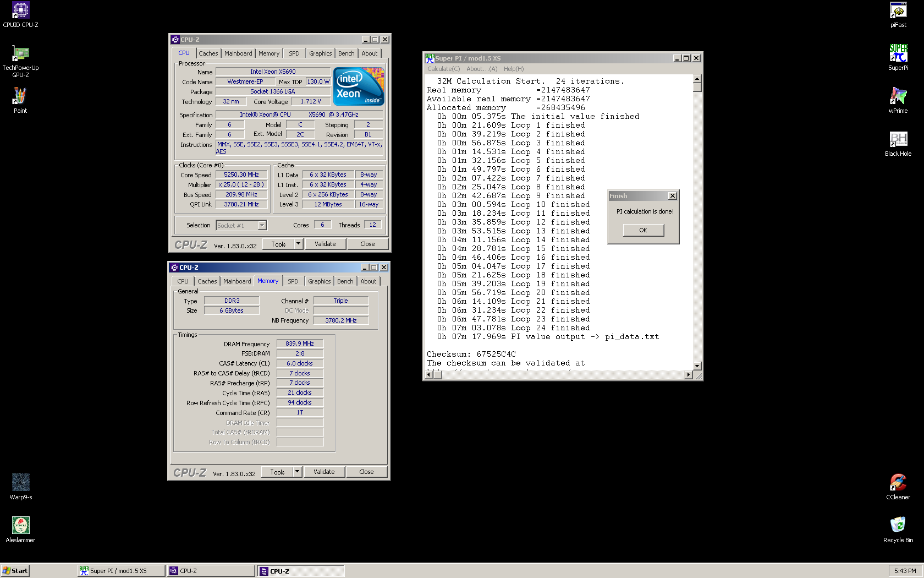
Task: Click Super PI vertical scrollbar up arrow
Action: [x=697, y=79]
